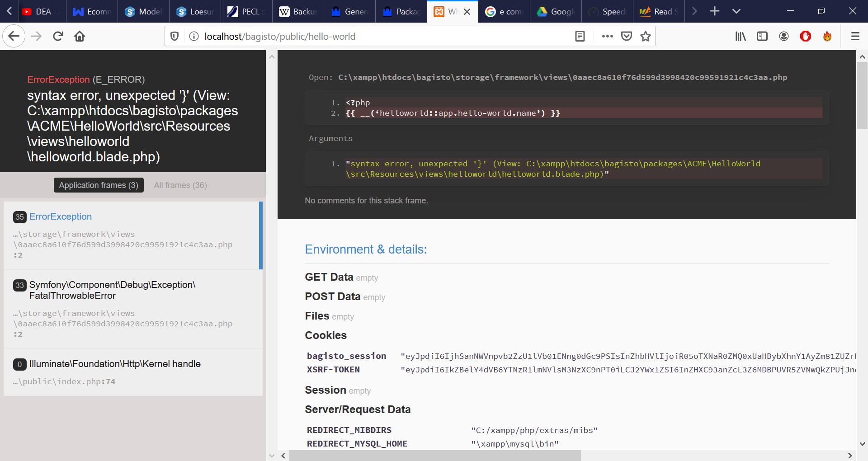Click the forward navigation arrow

tap(36, 36)
